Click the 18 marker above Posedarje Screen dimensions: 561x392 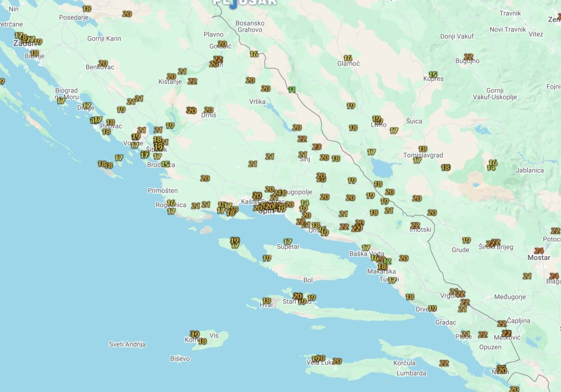click(87, 8)
